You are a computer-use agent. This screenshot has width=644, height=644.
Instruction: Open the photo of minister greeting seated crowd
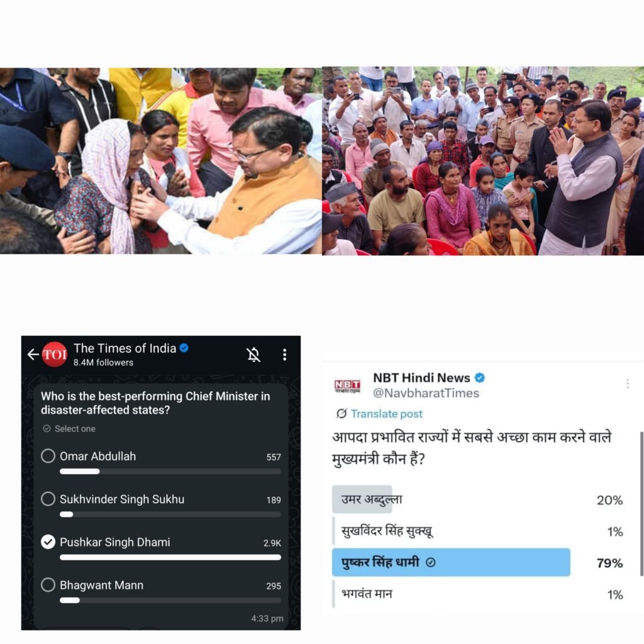(483, 160)
